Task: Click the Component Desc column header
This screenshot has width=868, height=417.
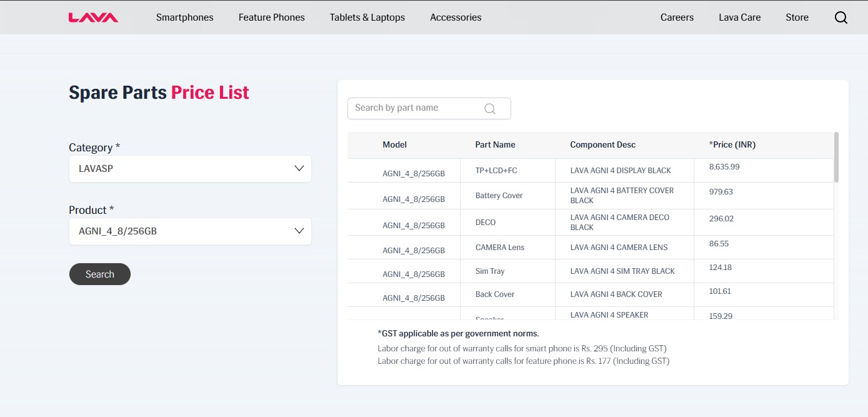Action: (x=602, y=144)
